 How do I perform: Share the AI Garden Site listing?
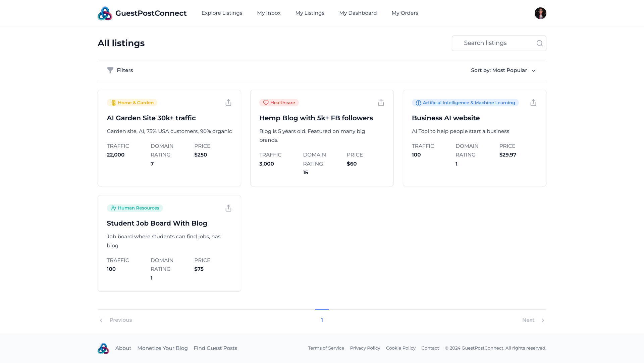(x=228, y=103)
